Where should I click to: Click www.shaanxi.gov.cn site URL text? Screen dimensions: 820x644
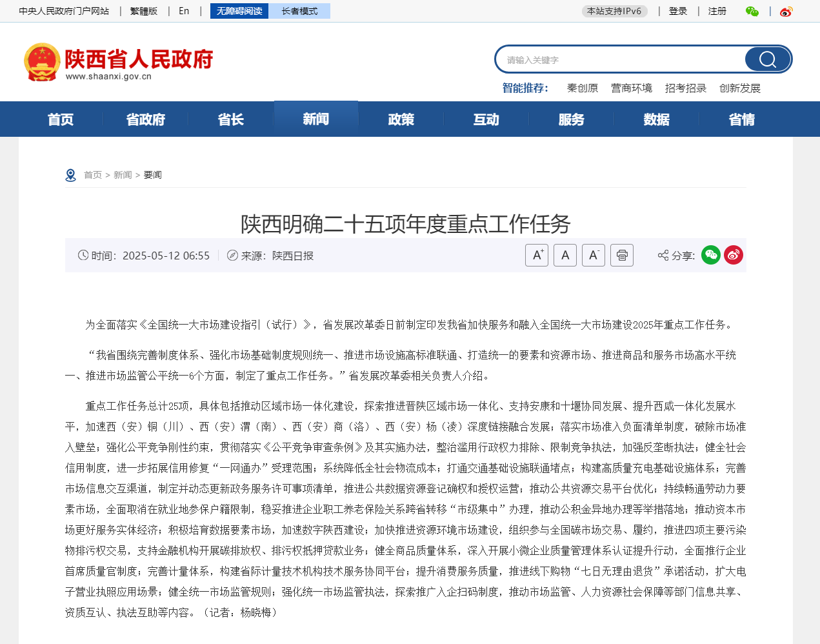(108, 76)
